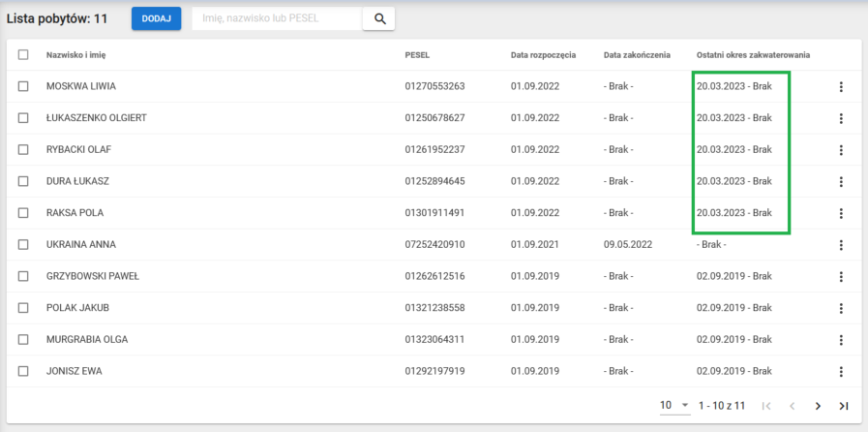Open three-dot menu for POLAK JAKUB
Image resolution: width=868 pixels, height=432 pixels.
(841, 308)
